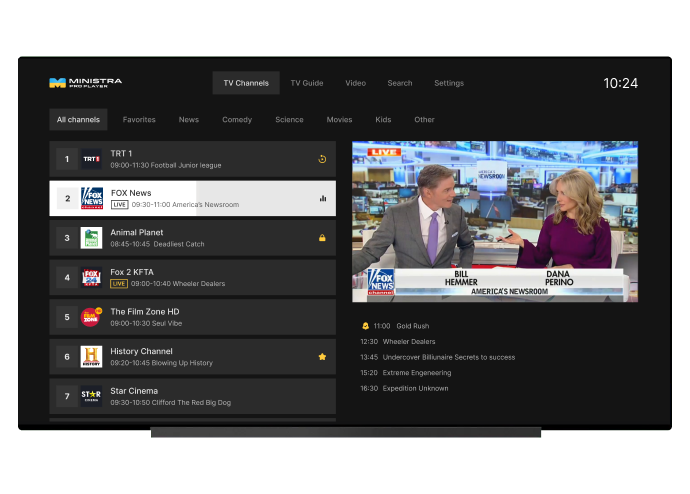Open the Search tab
The height and width of the screenshot is (494, 690).
click(x=400, y=83)
